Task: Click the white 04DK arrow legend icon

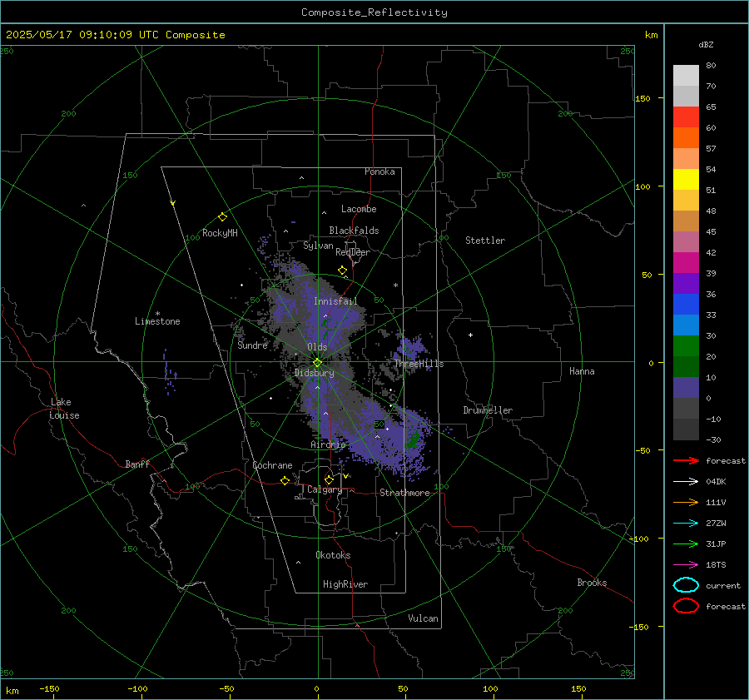Action: click(x=687, y=482)
